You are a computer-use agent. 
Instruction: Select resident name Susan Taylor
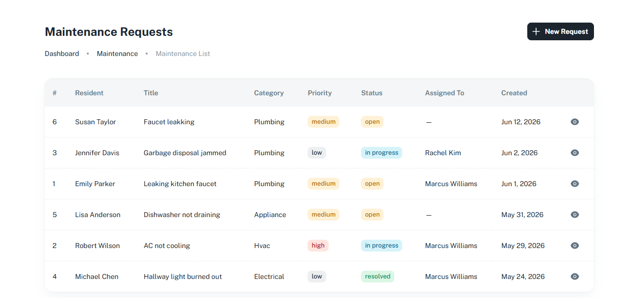point(96,122)
